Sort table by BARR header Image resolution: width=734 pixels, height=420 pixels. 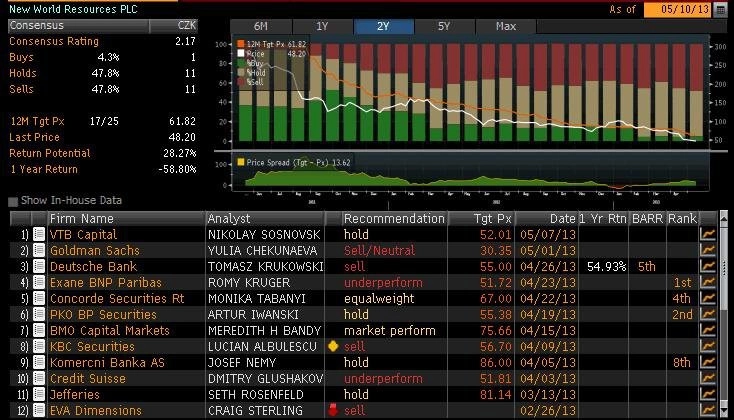pyautogui.click(x=647, y=219)
